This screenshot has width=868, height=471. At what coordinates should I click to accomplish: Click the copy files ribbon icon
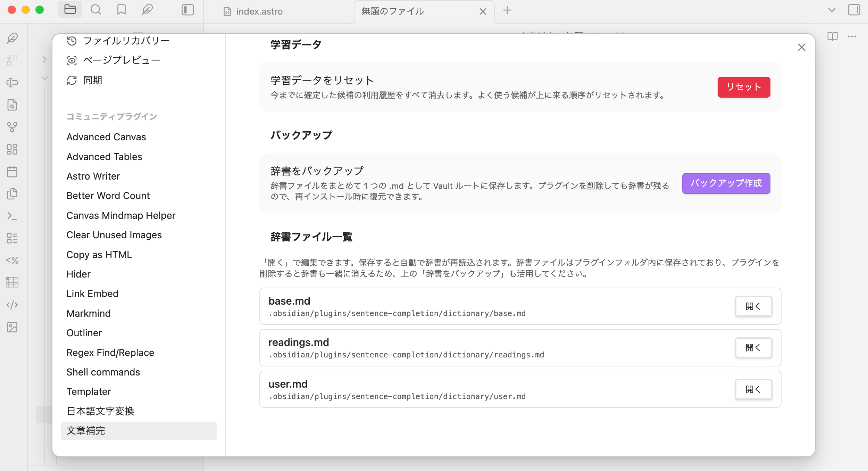(12, 194)
